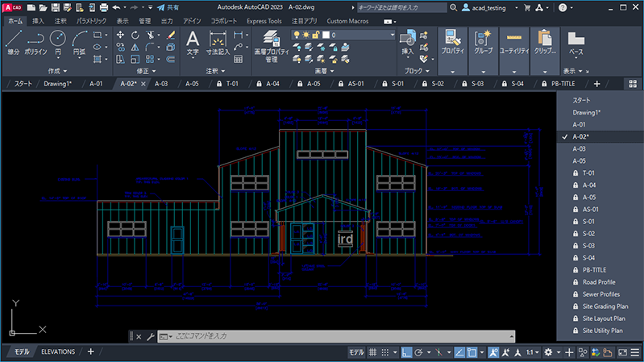Open the Clipboard (クリップ...) panel button
The image size is (644, 362).
point(545,51)
